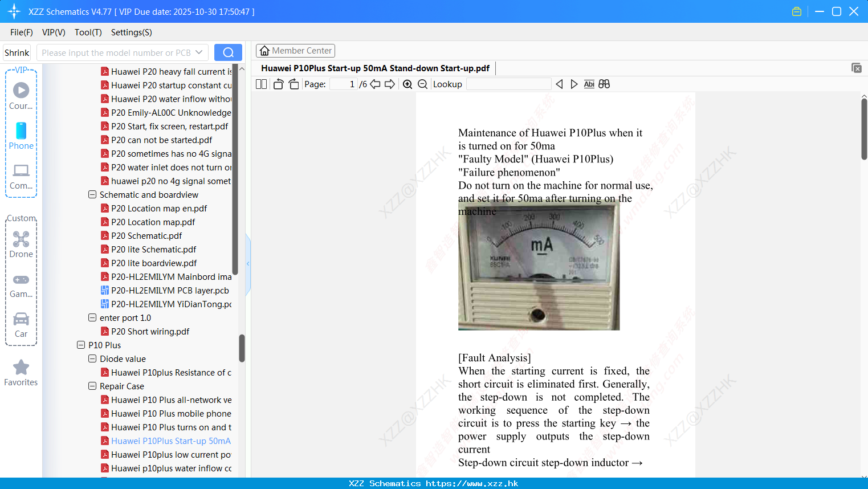Find next lookup result triangle
The image size is (868, 489).
click(x=574, y=84)
